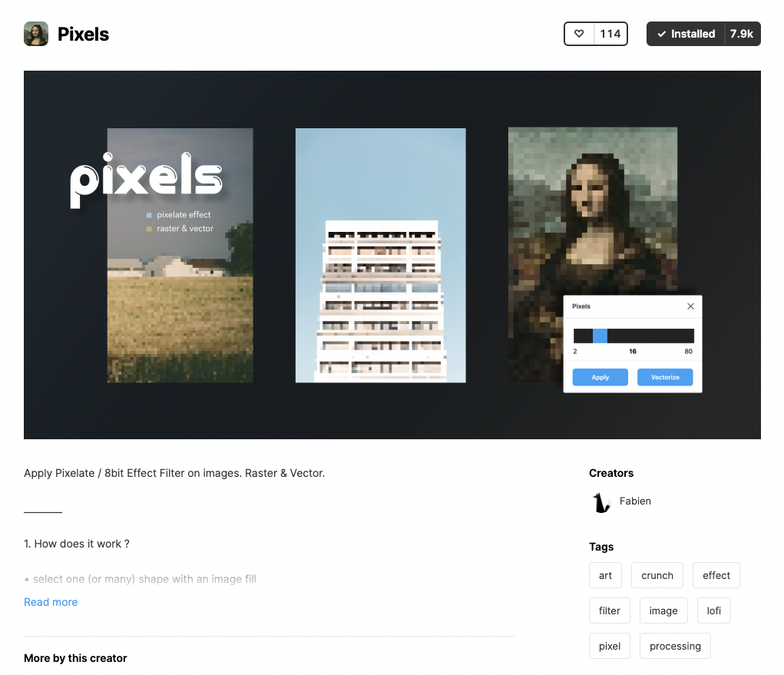Screen dimensions: 784x675
Task: Select the lofi tag
Action: pyautogui.click(x=713, y=610)
